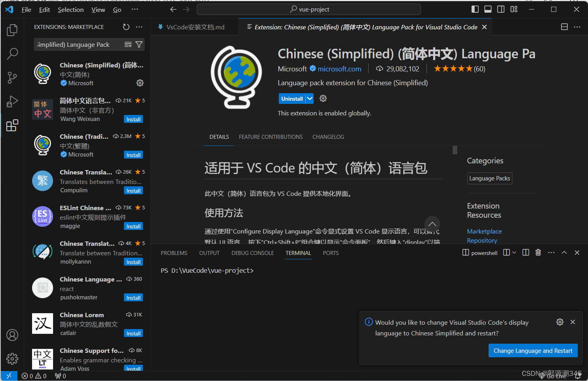Switch to OUTPUT panel tab
This screenshot has height=381, width=588.
[x=209, y=253]
